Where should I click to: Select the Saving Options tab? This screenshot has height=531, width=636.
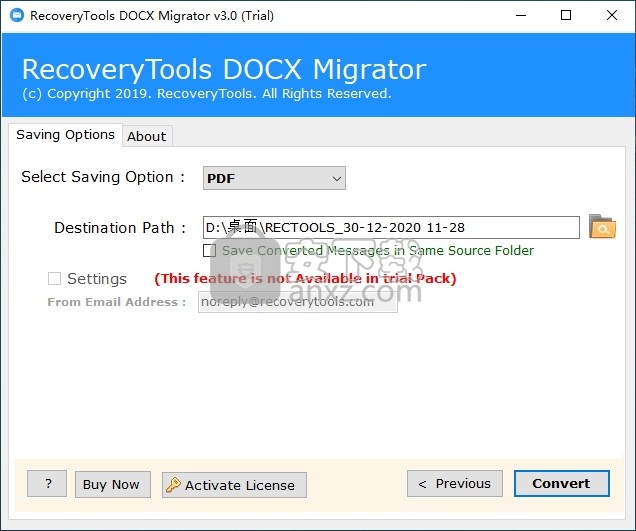pyautogui.click(x=65, y=135)
